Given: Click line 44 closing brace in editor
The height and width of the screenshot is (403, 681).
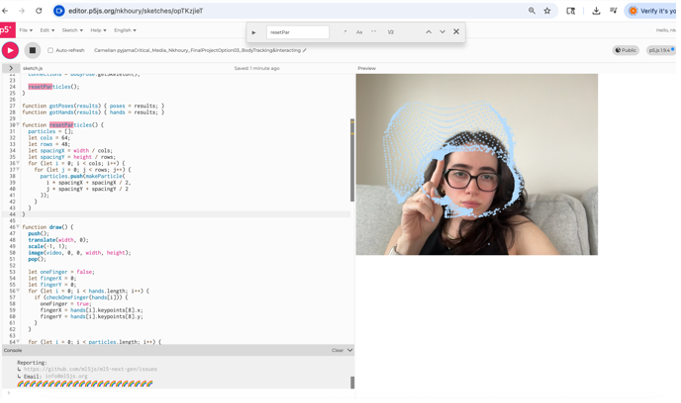Looking at the screenshot, I should tap(24, 215).
